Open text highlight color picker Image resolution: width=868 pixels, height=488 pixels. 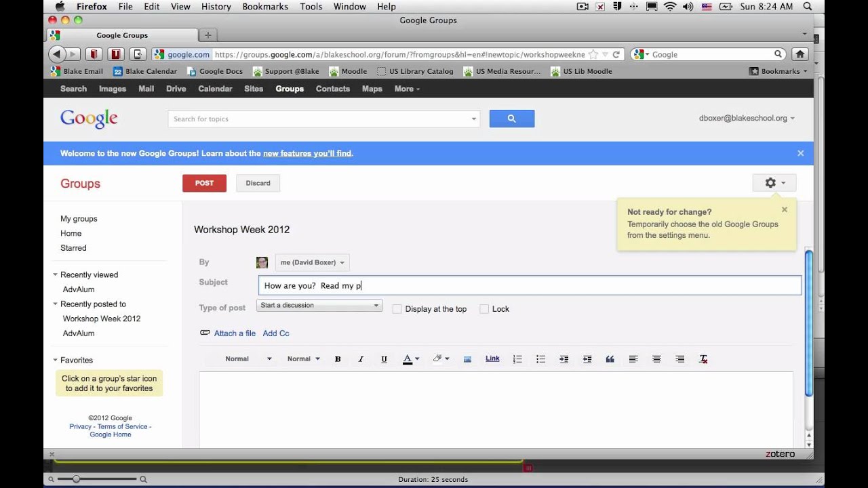click(x=441, y=359)
